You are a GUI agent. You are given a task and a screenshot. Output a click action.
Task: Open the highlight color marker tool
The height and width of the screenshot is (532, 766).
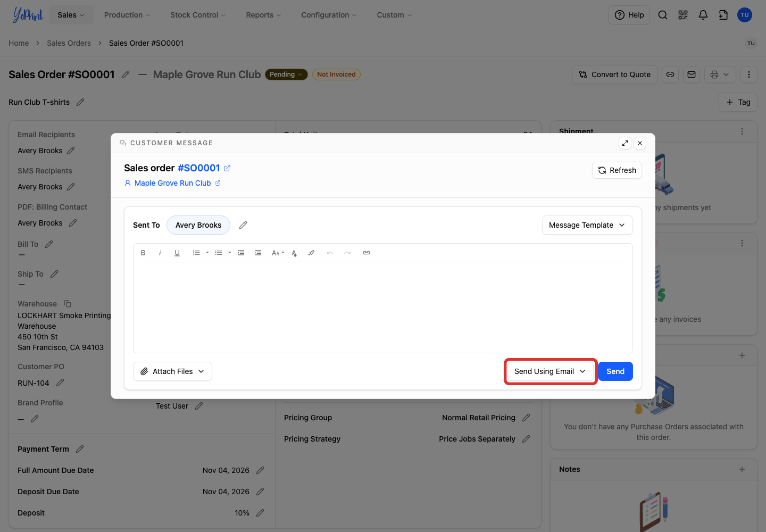(x=311, y=253)
